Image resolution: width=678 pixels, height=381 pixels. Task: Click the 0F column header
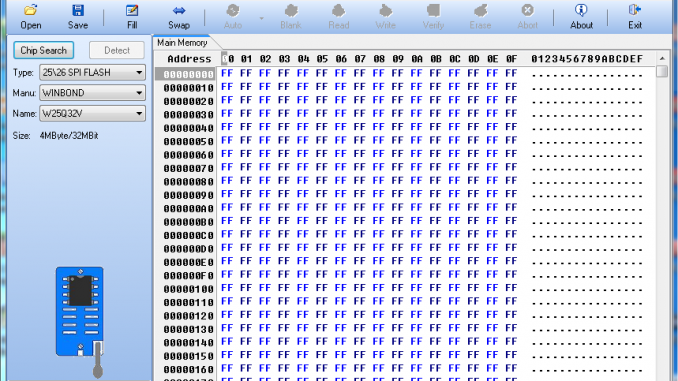point(511,59)
